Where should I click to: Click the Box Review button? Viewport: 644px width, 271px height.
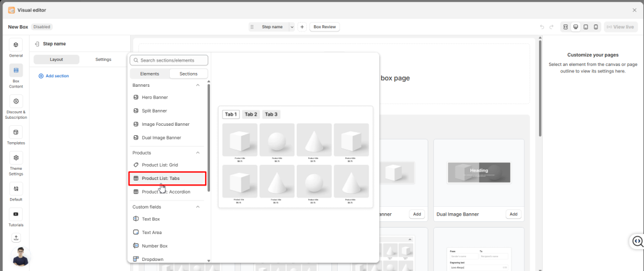click(325, 27)
